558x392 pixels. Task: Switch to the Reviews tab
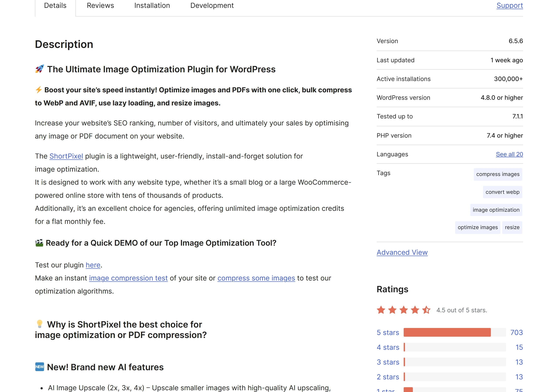[100, 6]
